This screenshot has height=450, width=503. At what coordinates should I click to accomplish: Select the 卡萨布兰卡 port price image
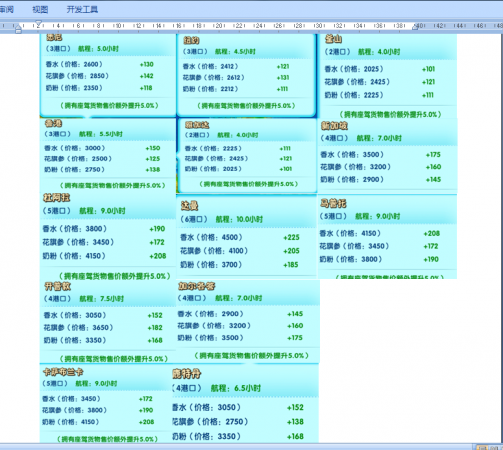point(107,404)
